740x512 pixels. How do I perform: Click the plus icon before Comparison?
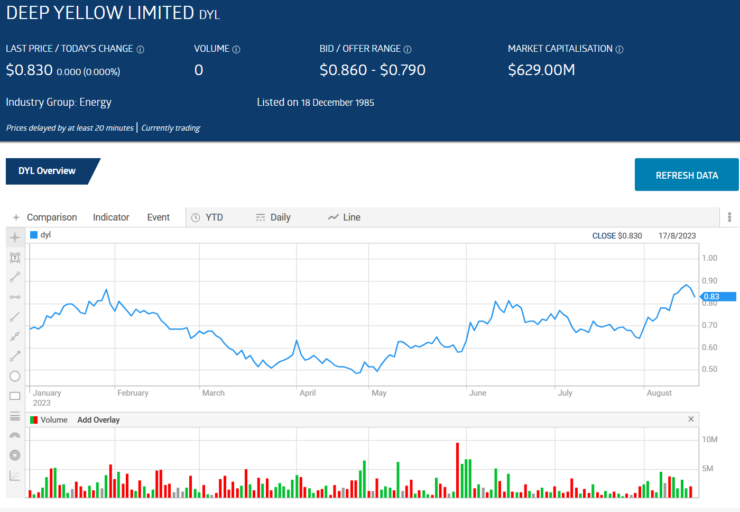(x=16, y=218)
